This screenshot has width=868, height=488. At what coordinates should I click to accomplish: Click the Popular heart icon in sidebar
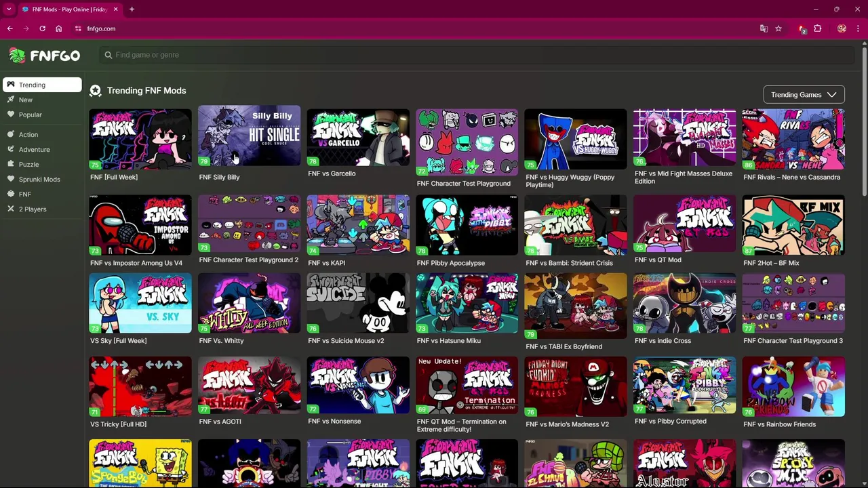pyautogui.click(x=11, y=115)
